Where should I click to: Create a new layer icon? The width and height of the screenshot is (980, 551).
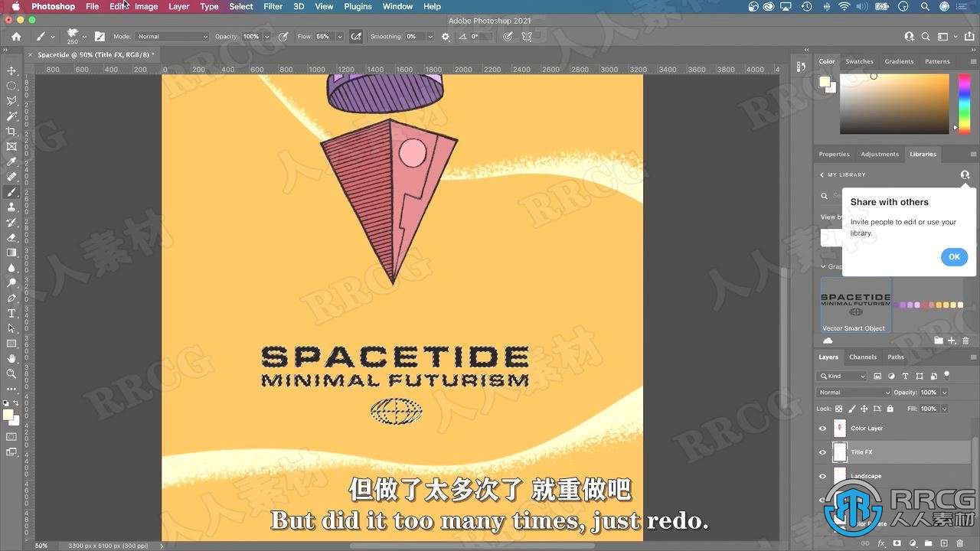point(944,543)
